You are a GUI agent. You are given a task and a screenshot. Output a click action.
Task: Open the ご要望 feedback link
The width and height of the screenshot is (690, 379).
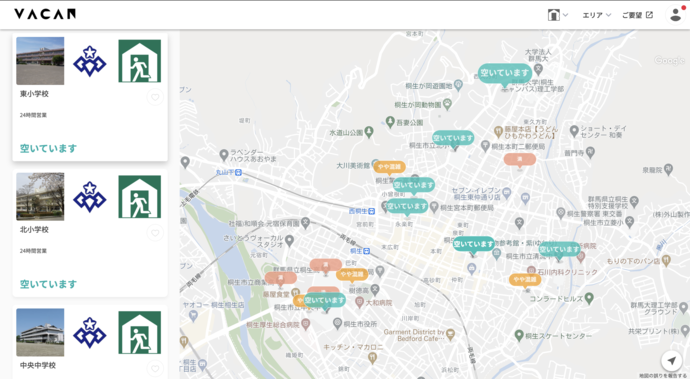637,15
